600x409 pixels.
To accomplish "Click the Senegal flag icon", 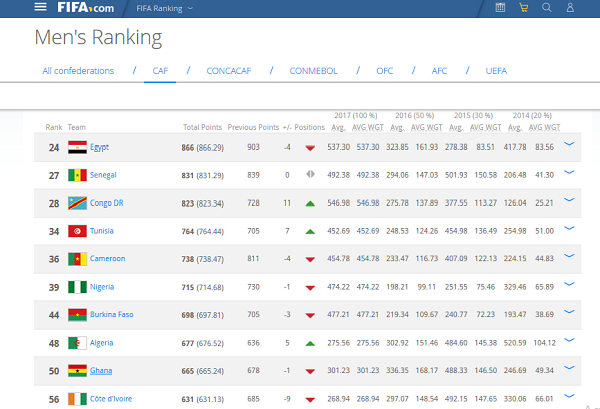I will click(x=77, y=175).
